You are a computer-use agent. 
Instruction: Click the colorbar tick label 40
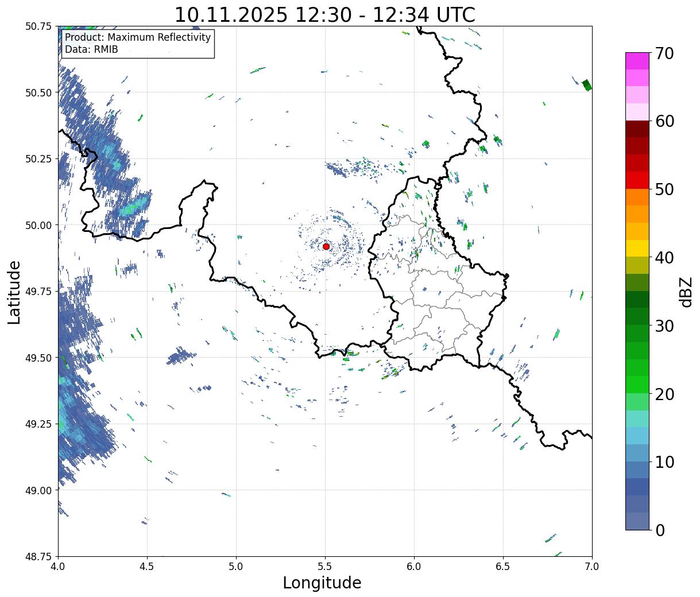click(x=664, y=258)
